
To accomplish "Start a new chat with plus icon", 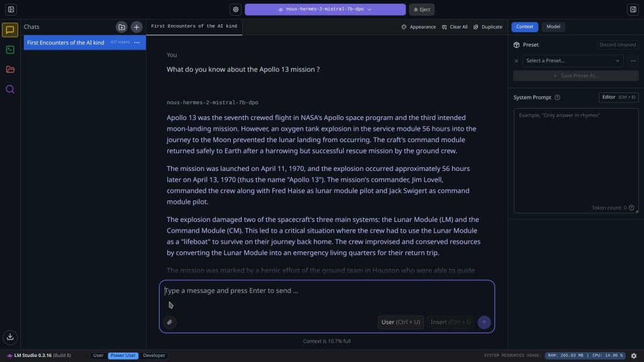I will point(136,27).
